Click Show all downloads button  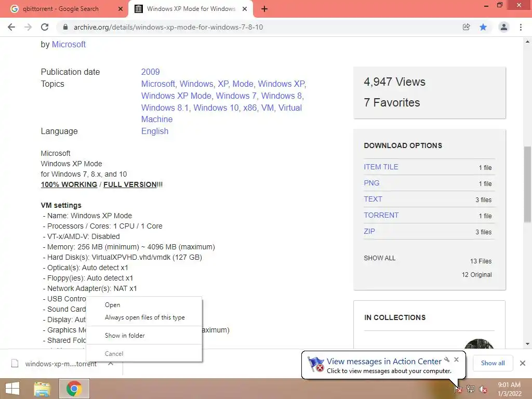click(x=493, y=363)
